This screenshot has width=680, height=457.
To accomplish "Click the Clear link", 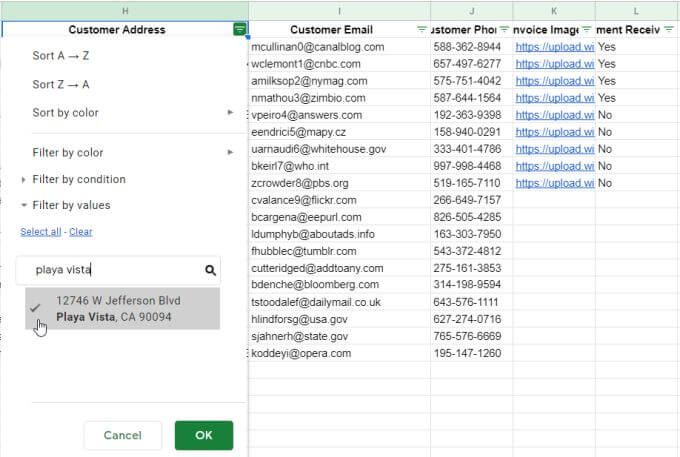I will coord(81,232).
